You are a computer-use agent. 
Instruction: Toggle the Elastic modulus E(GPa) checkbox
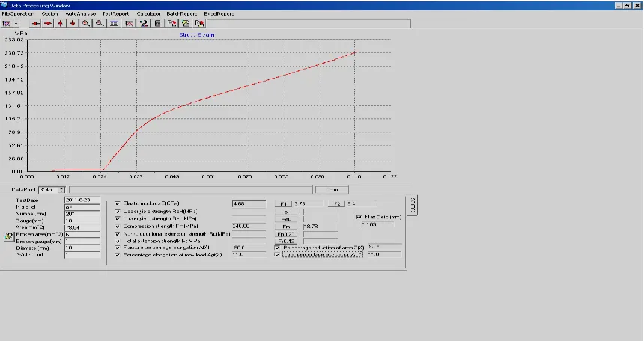(118, 203)
